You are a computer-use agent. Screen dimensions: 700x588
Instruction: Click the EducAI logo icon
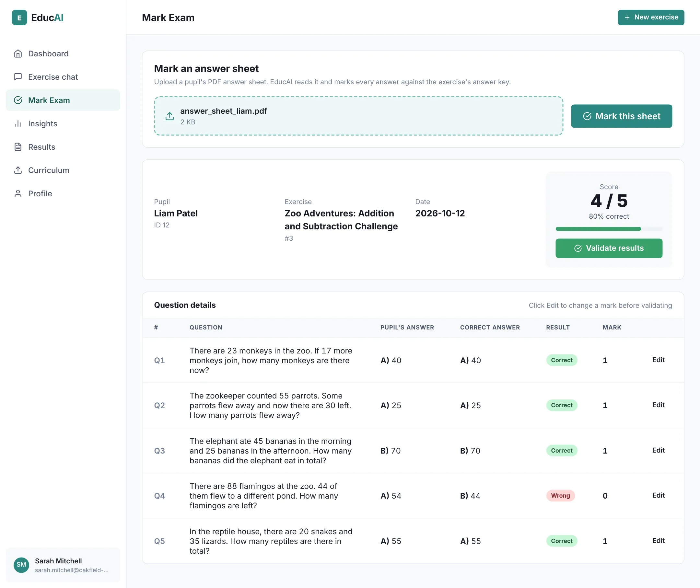click(19, 17)
